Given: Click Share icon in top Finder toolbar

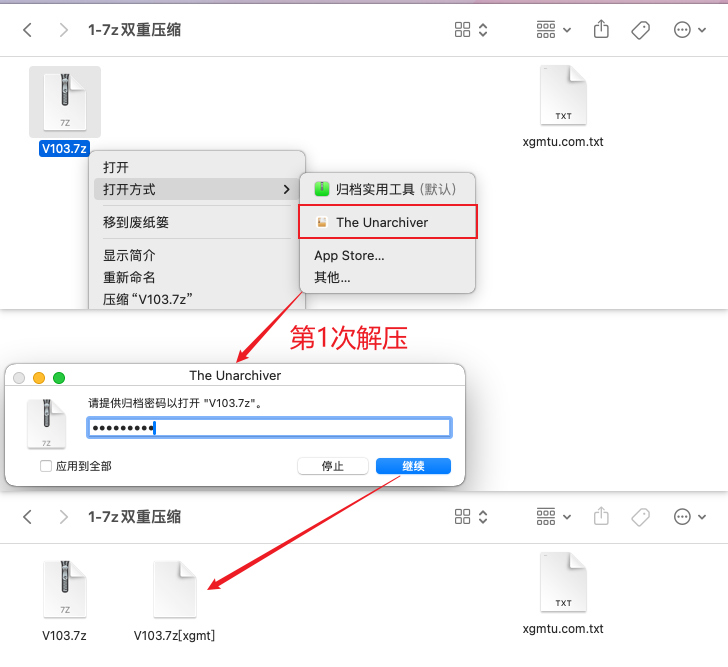Looking at the screenshot, I should click(x=601, y=29).
